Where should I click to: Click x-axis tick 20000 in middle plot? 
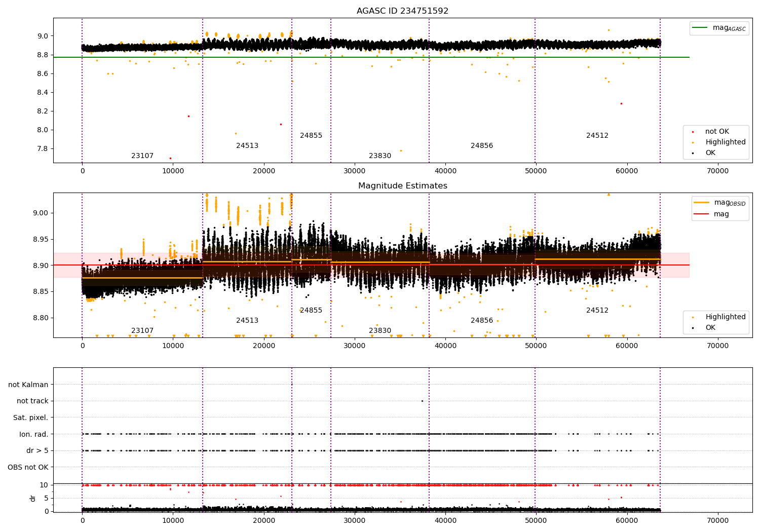pyautogui.click(x=263, y=346)
